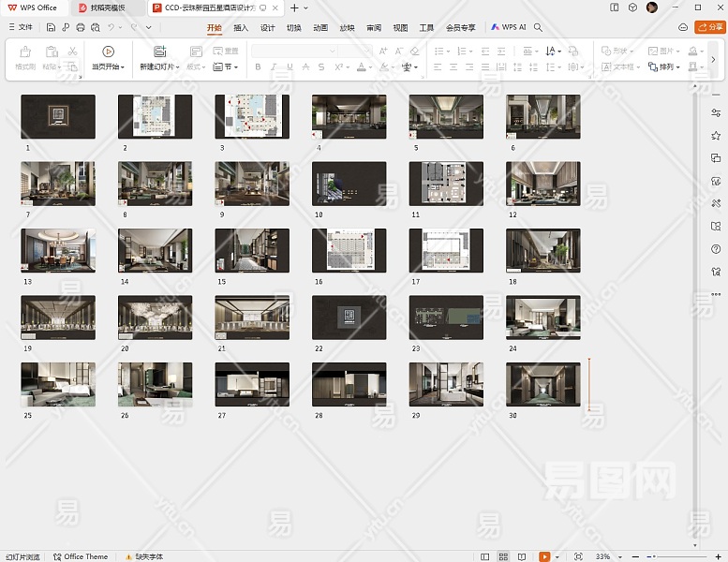This screenshot has height=562, width=728.
Task: Select slide thumbnail number 16
Action: pos(349,251)
